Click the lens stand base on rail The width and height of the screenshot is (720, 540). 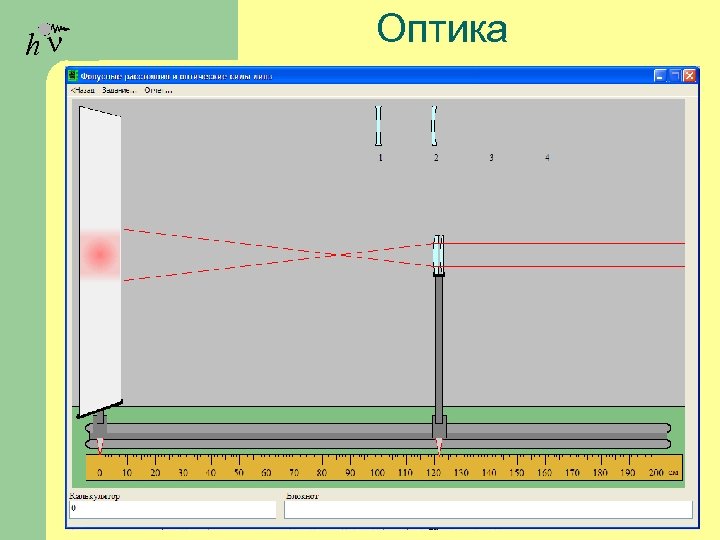[x=439, y=427]
